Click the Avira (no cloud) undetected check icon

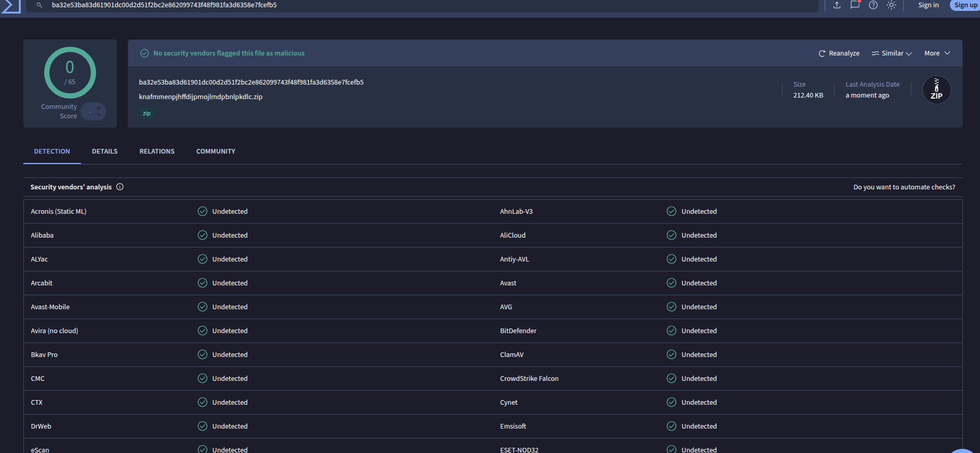pyautogui.click(x=203, y=331)
